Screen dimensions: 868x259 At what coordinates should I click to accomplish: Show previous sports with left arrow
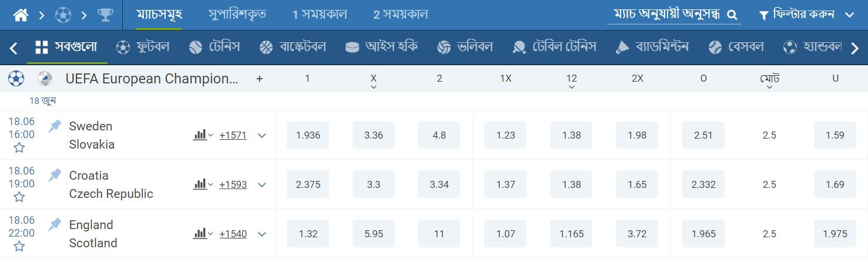pos(14,48)
